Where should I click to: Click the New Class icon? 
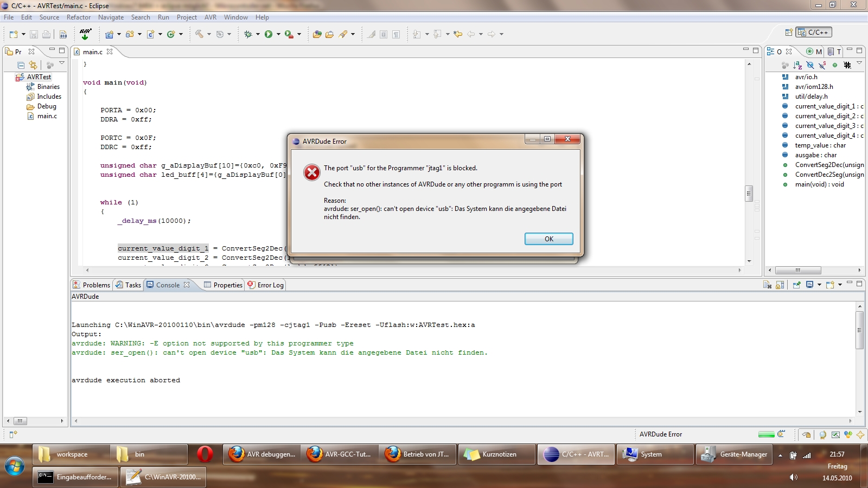point(171,34)
